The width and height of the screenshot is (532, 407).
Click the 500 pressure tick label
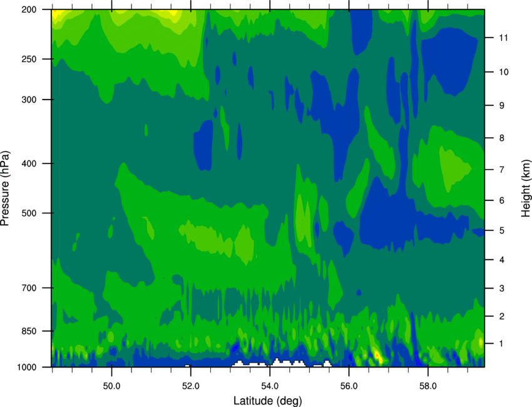(x=29, y=213)
